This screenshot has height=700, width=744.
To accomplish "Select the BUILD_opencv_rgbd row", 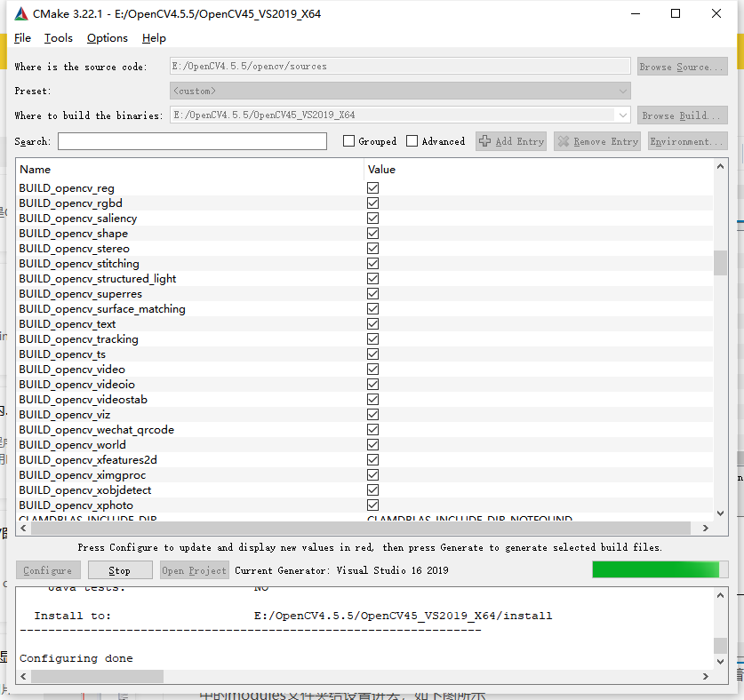I will pos(364,203).
